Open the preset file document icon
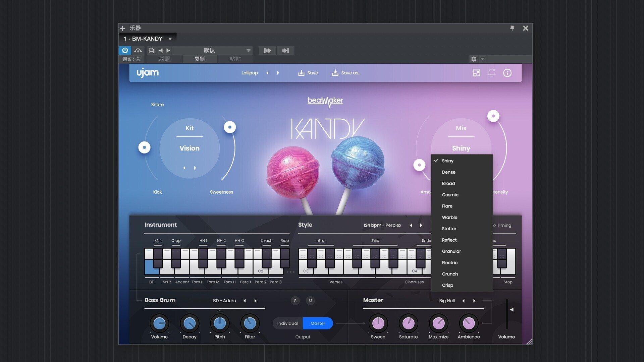The width and height of the screenshot is (644, 362). [152, 50]
